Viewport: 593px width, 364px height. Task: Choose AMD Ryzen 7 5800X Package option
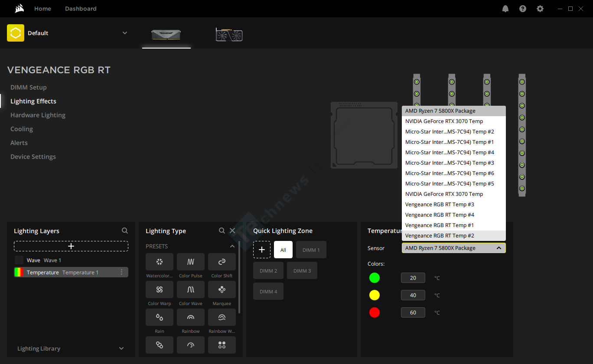(454, 111)
